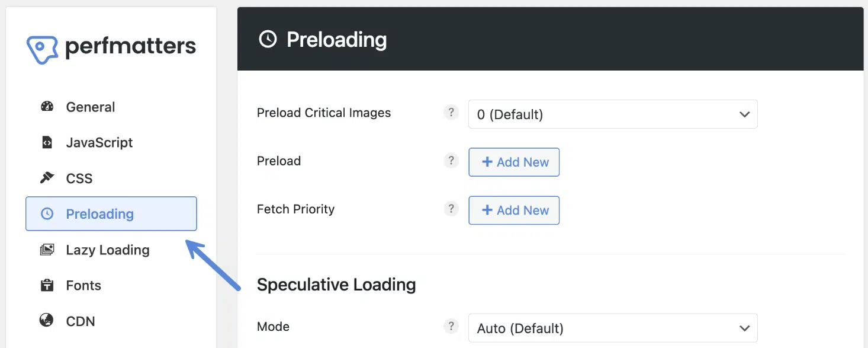This screenshot has height=348, width=868.
Task: Open the help tooltip for Preload Critical Images
Action: [x=451, y=111]
